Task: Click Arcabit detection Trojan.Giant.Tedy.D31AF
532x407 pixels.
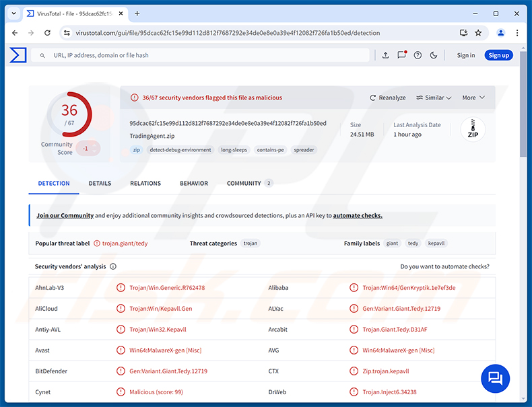Action: click(x=395, y=330)
